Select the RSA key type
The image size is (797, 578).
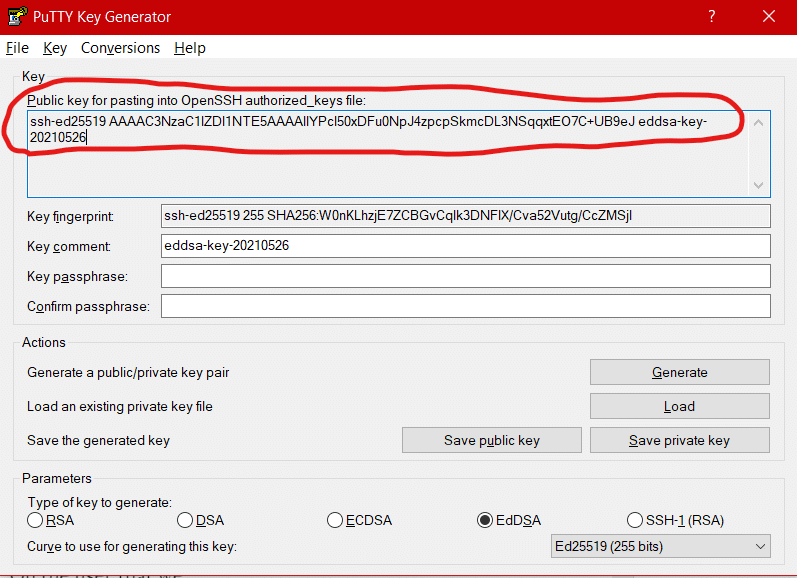tap(50, 521)
